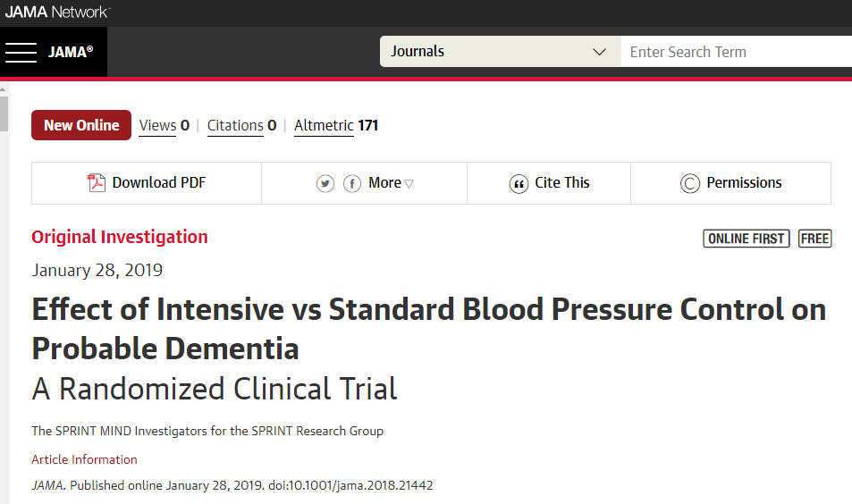This screenshot has width=852, height=504.
Task: Open the Citations metric link
Action: [x=241, y=125]
